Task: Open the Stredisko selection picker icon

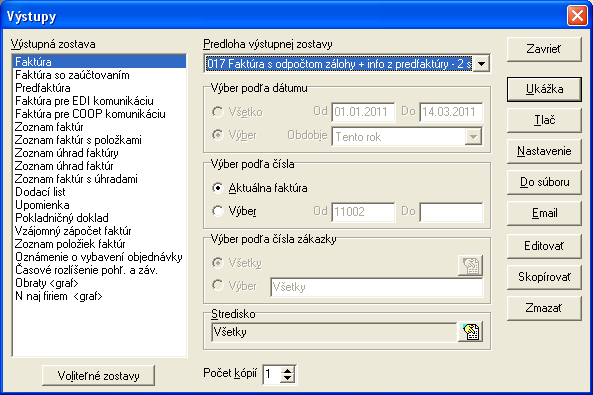Action: point(470,332)
